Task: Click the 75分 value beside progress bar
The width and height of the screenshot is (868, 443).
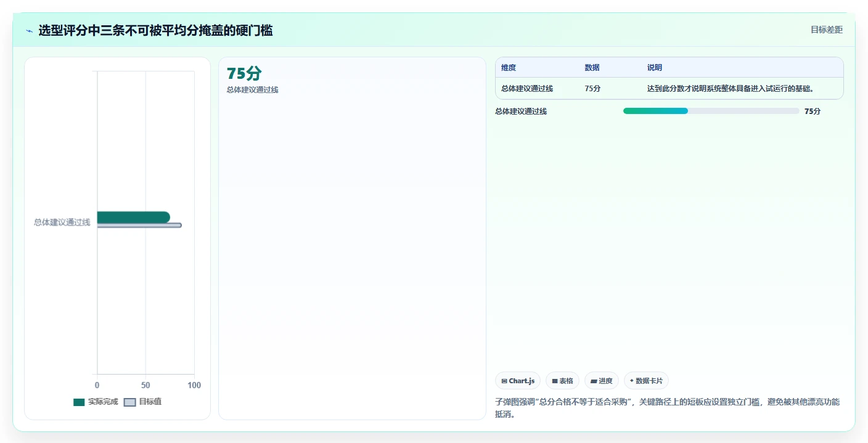Action: coord(813,112)
